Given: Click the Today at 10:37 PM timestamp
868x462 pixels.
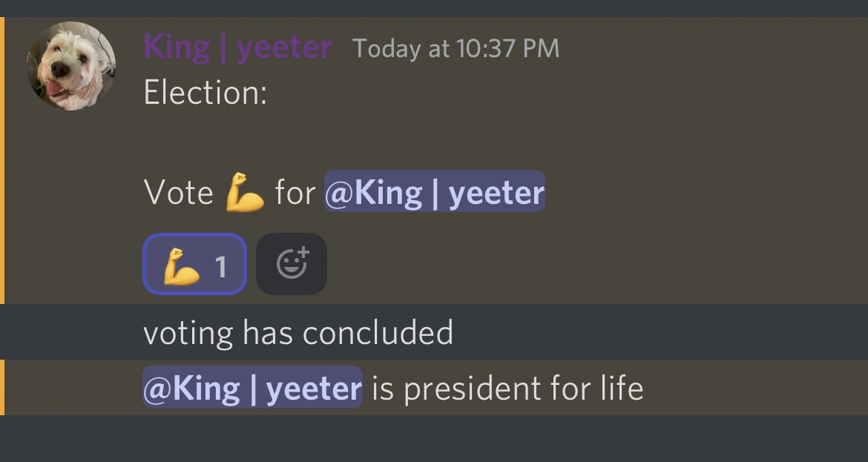Looking at the screenshot, I should 456,49.
